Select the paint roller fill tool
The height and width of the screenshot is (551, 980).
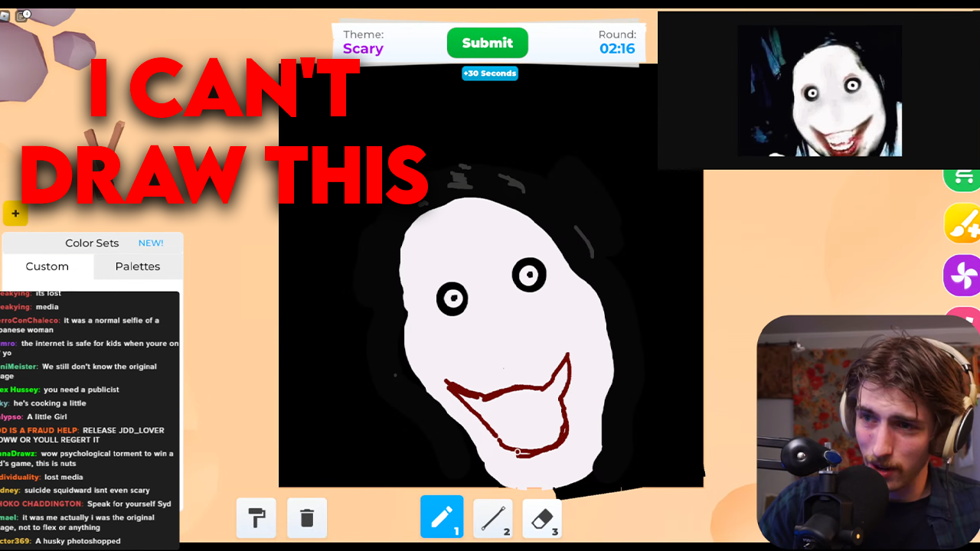pos(256,517)
